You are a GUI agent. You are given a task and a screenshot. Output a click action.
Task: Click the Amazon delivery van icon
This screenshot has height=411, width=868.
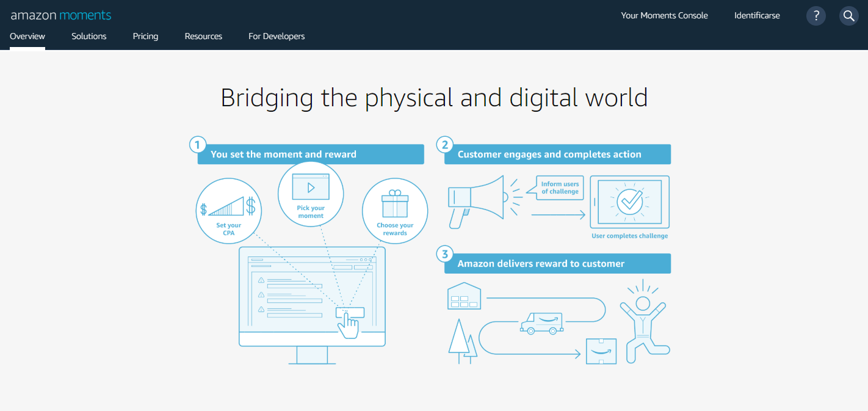(541, 322)
